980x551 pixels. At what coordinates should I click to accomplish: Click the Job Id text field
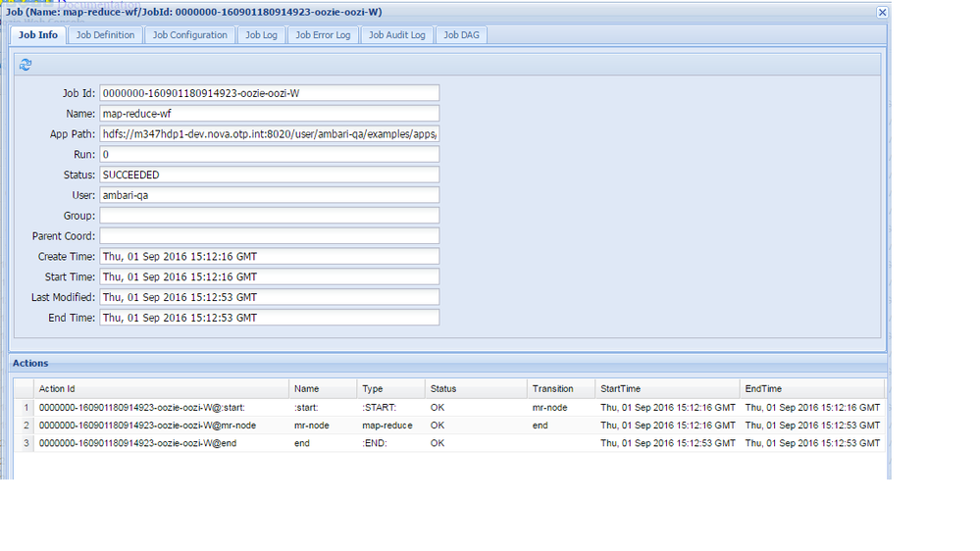coord(270,93)
